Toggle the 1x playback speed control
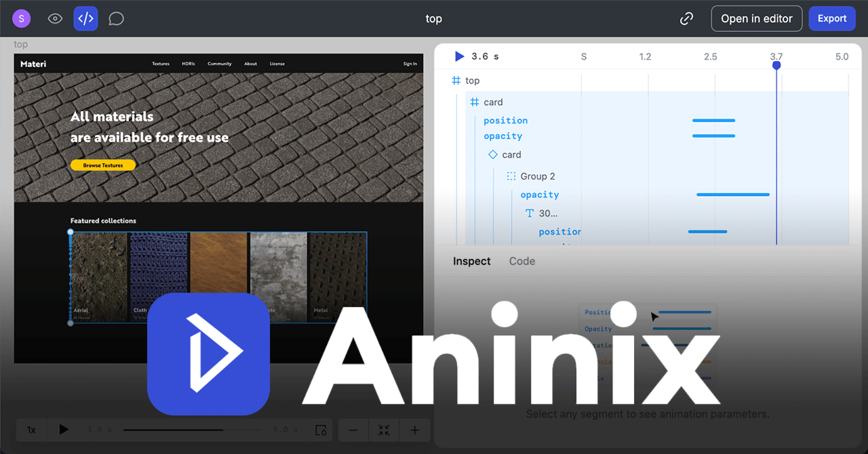The width and height of the screenshot is (868, 454). (x=31, y=430)
